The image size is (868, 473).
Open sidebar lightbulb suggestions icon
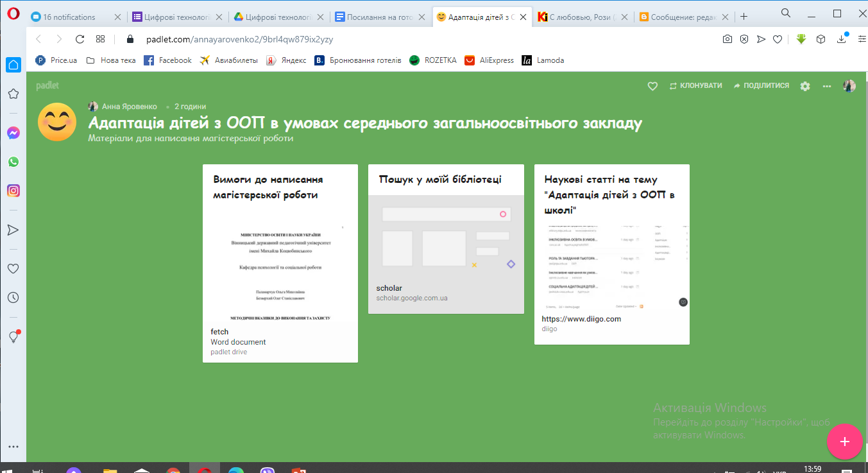[x=13, y=337]
